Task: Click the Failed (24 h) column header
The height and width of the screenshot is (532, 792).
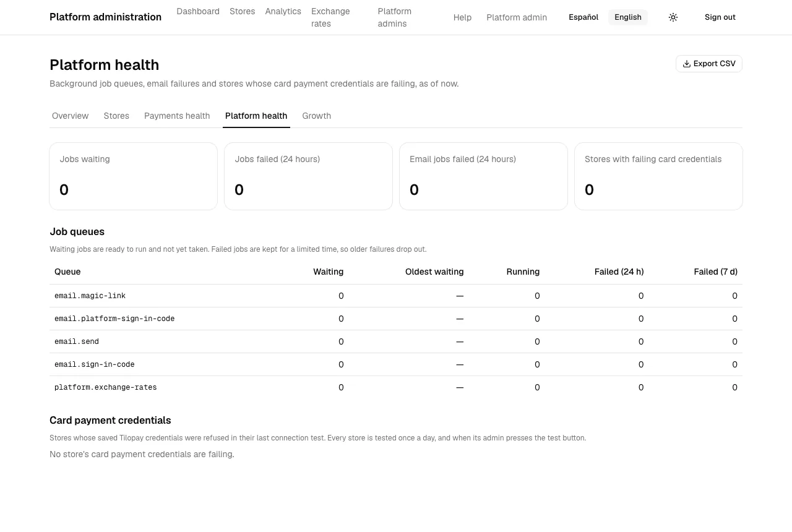Action: 619,272
